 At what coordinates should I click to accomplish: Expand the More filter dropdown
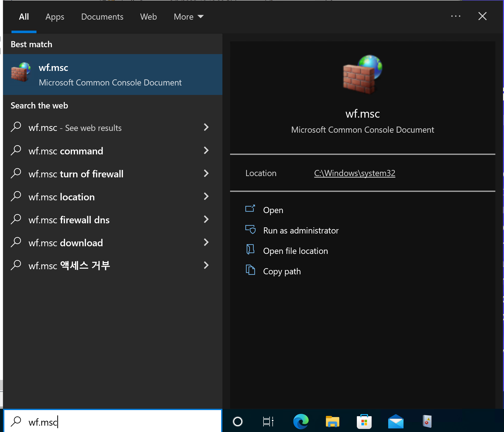pos(188,17)
